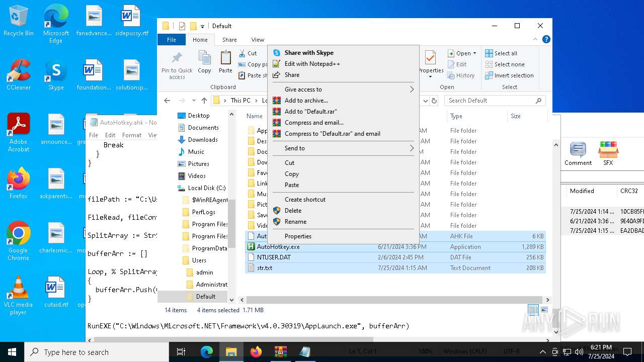644x362 pixels.
Task: Open Task View on taskbar
Action: [181, 352]
